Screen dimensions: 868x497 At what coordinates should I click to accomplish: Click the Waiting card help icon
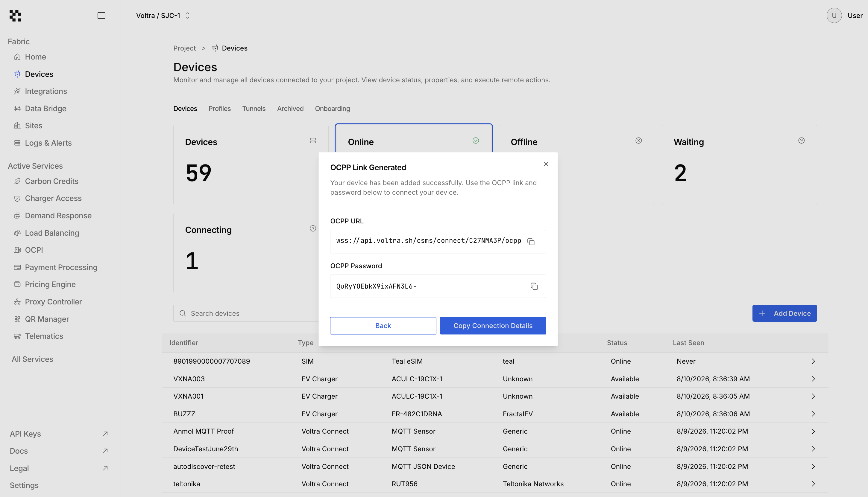pyautogui.click(x=801, y=141)
